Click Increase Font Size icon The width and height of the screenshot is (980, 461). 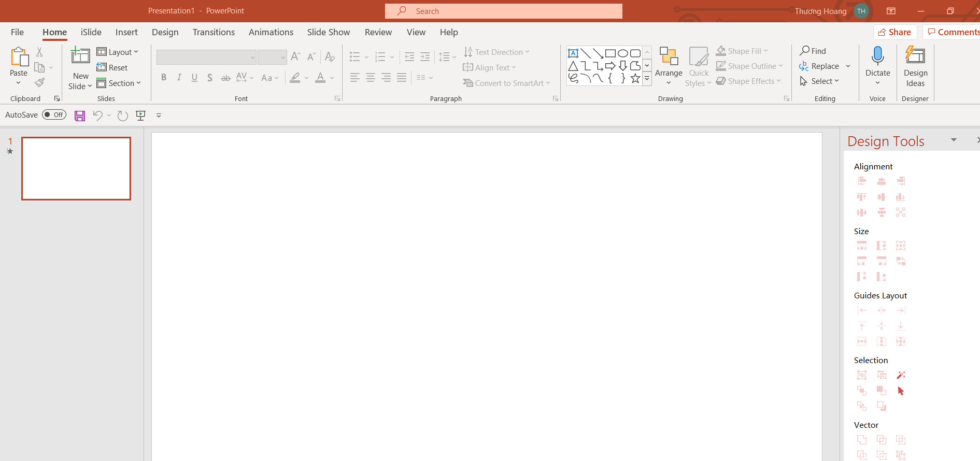coord(295,56)
